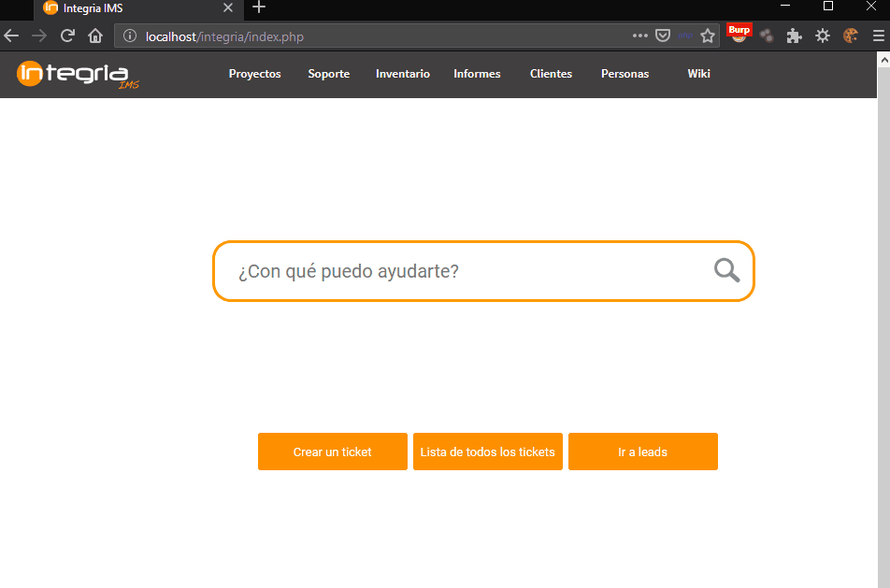Open a new tab with plus button

pos(259,7)
